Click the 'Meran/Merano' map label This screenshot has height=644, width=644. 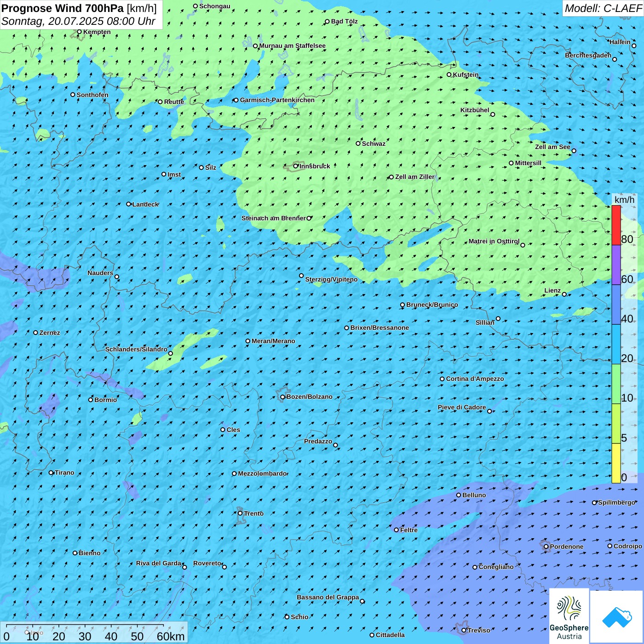[273, 341]
